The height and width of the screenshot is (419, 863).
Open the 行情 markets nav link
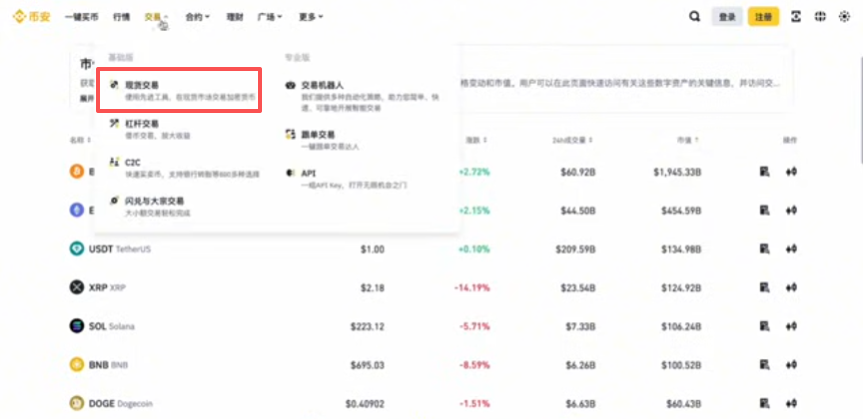pos(122,17)
